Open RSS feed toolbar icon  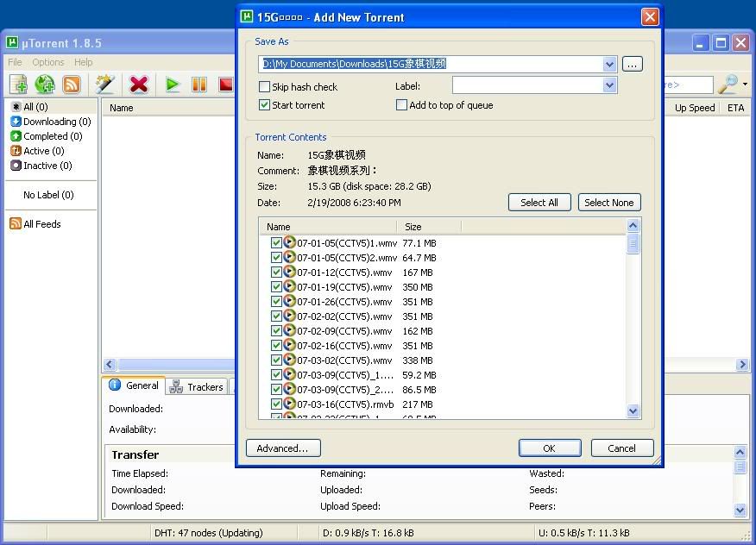(72, 85)
